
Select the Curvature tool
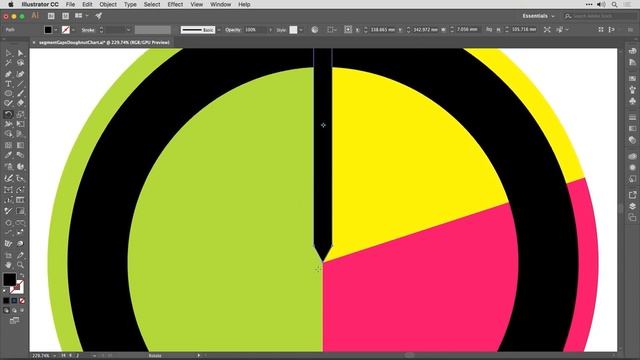(x=20, y=74)
